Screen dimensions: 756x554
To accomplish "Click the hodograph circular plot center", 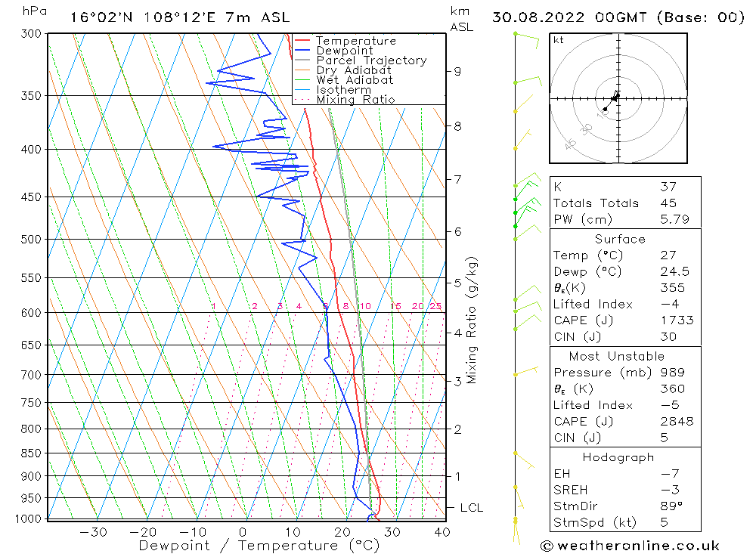I will click(x=618, y=98).
